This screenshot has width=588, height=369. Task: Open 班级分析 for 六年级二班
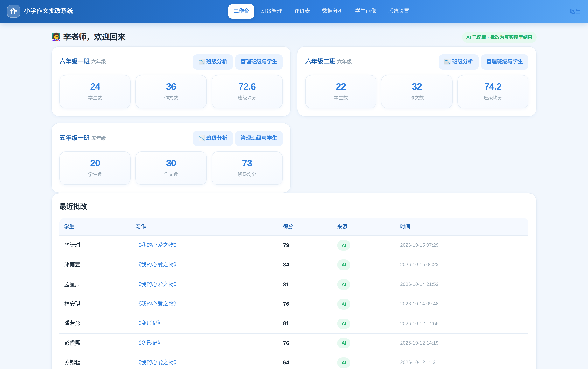(458, 62)
